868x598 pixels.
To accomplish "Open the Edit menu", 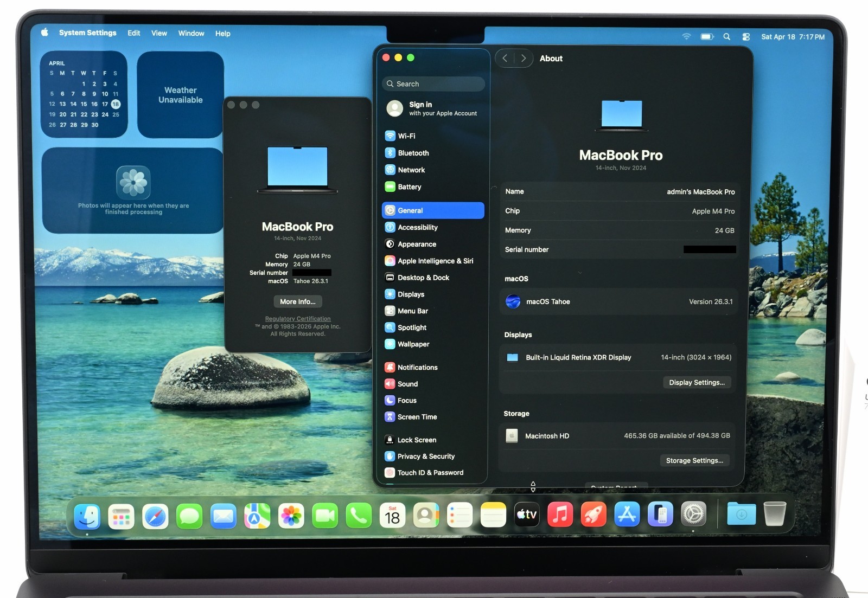I will point(134,33).
